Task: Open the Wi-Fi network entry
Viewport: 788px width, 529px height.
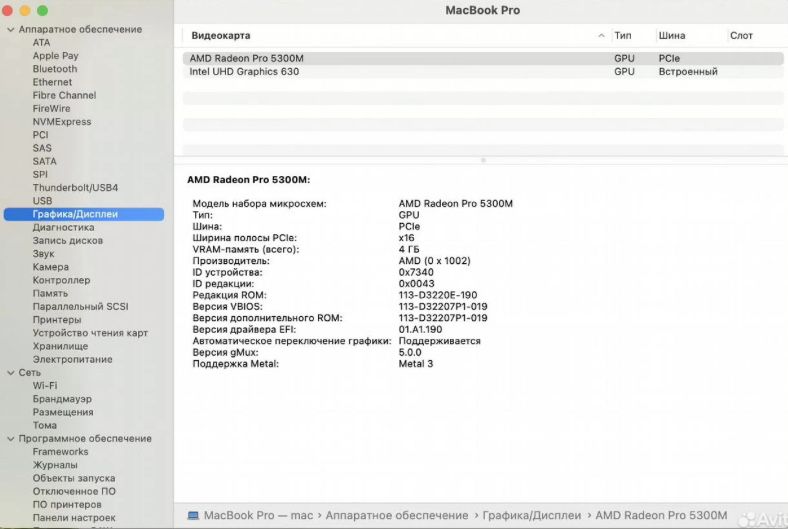Action: (45, 386)
